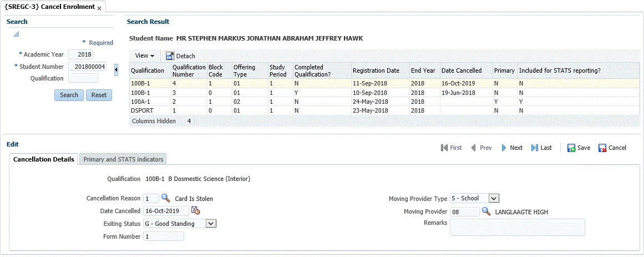Viewport: 644px width, 257px height.
Task: Jump to Last record
Action: pos(541,148)
